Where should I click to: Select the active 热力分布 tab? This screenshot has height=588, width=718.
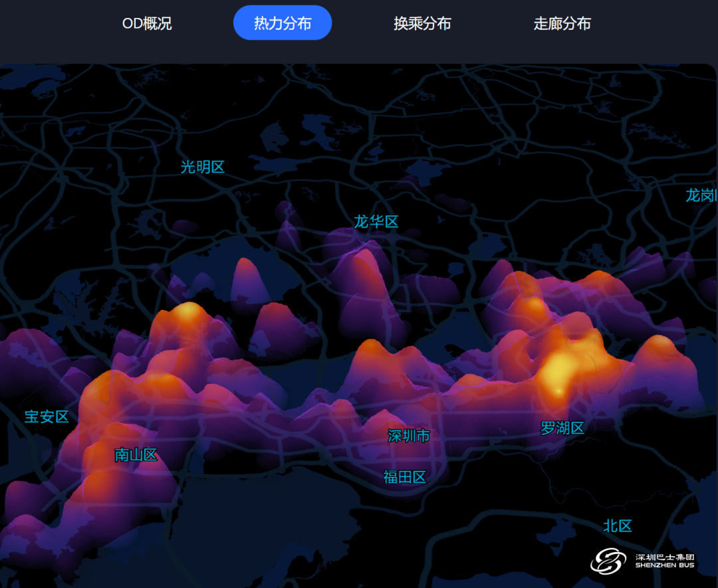coord(283,23)
